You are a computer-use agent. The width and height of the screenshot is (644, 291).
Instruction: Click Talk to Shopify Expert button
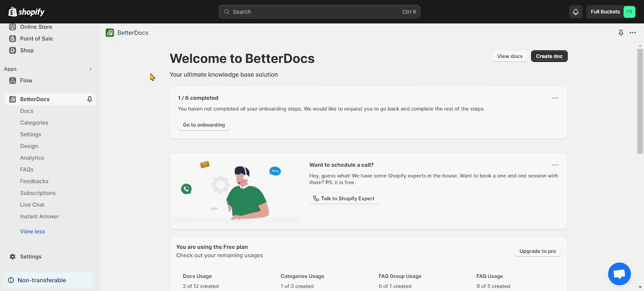[x=344, y=199]
